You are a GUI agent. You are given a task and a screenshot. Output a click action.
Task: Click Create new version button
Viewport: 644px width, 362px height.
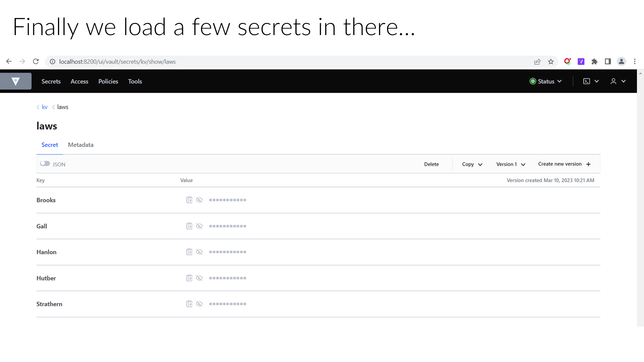click(x=564, y=164)
